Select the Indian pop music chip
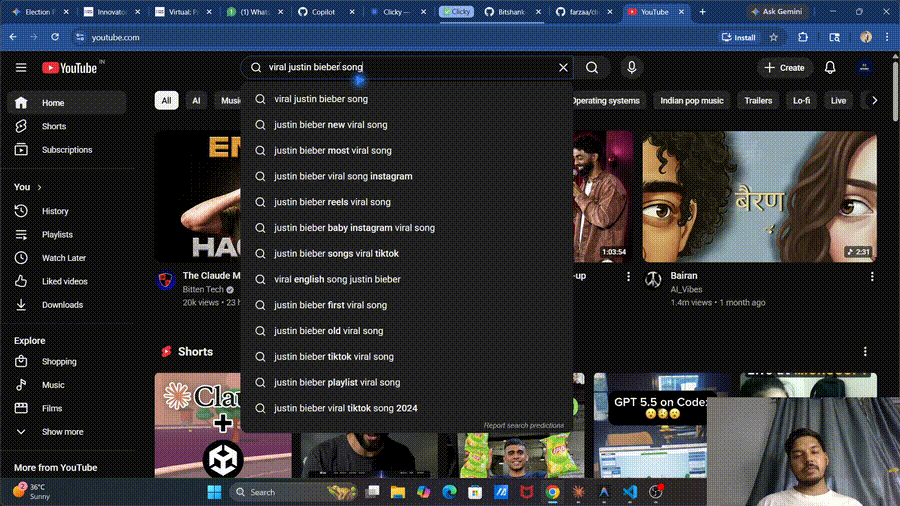This screenshot has width=900, height=506. click(692, 100)
